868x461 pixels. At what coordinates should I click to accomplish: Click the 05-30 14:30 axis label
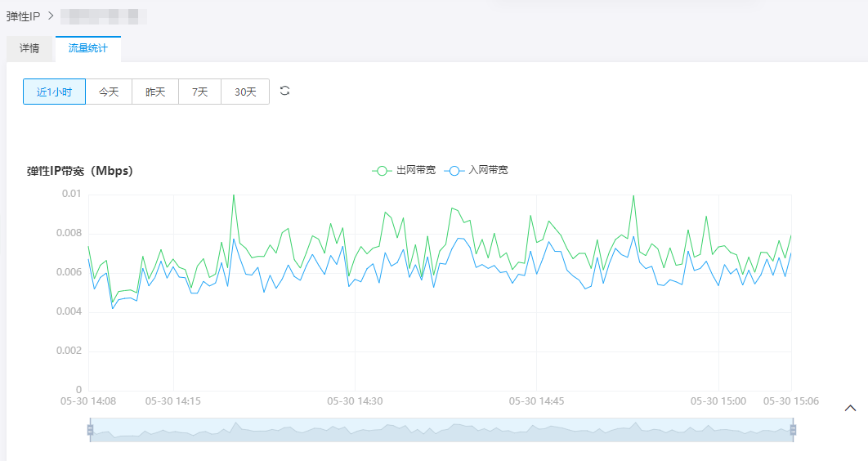coord(355,401)
